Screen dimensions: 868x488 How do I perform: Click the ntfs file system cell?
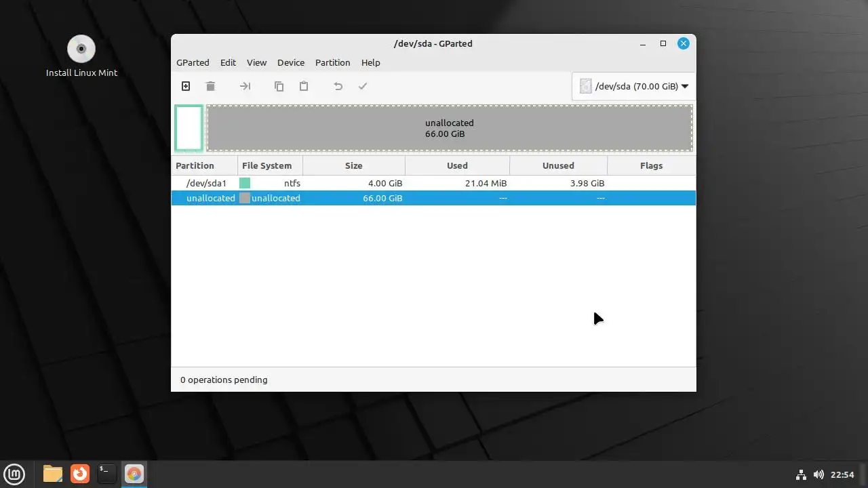click(x=292, y=183)
